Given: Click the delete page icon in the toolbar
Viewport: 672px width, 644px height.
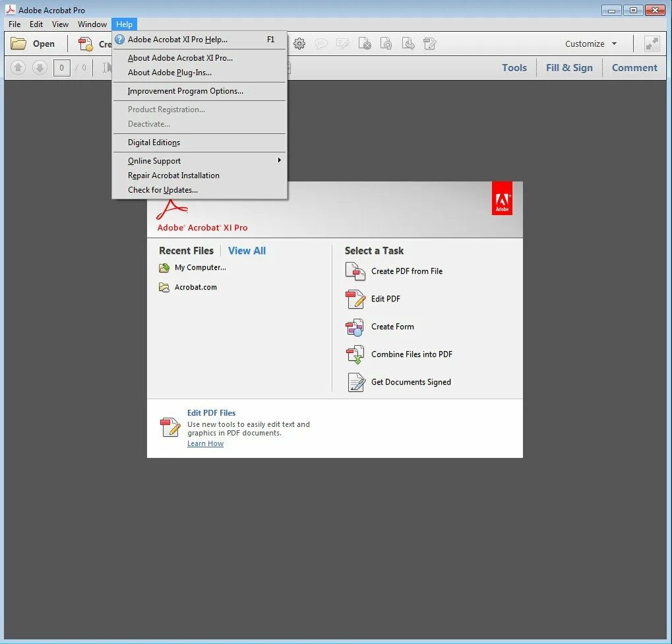Looking at the screenshot, I should pyautogui.click(x=365, y=44).
